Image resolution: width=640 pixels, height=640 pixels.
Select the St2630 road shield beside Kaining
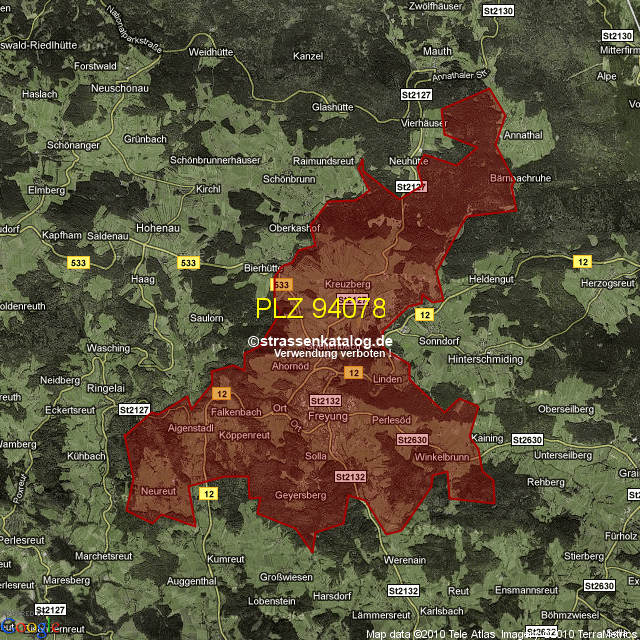(x=527, y=439)
